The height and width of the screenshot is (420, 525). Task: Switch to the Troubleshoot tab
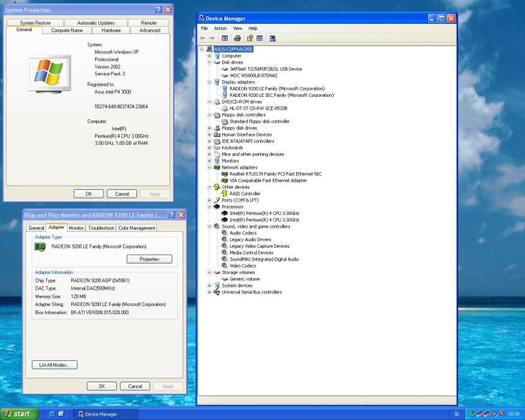coord(100,228)
